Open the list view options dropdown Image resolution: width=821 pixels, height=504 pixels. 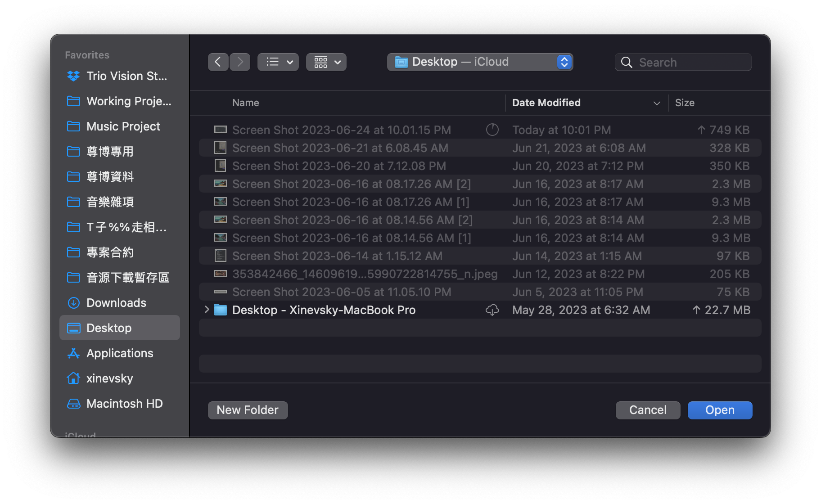point(278,62)
